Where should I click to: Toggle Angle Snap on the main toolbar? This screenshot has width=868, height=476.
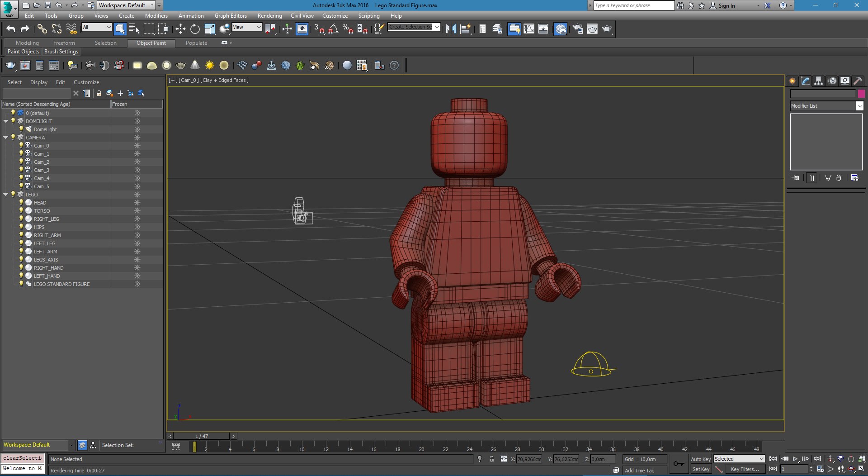pos(334,29)
